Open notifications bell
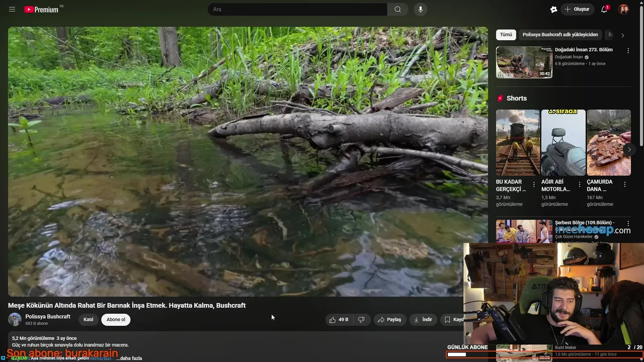The width and height of the screenshot is (644, 362). (x=604, y=10)
